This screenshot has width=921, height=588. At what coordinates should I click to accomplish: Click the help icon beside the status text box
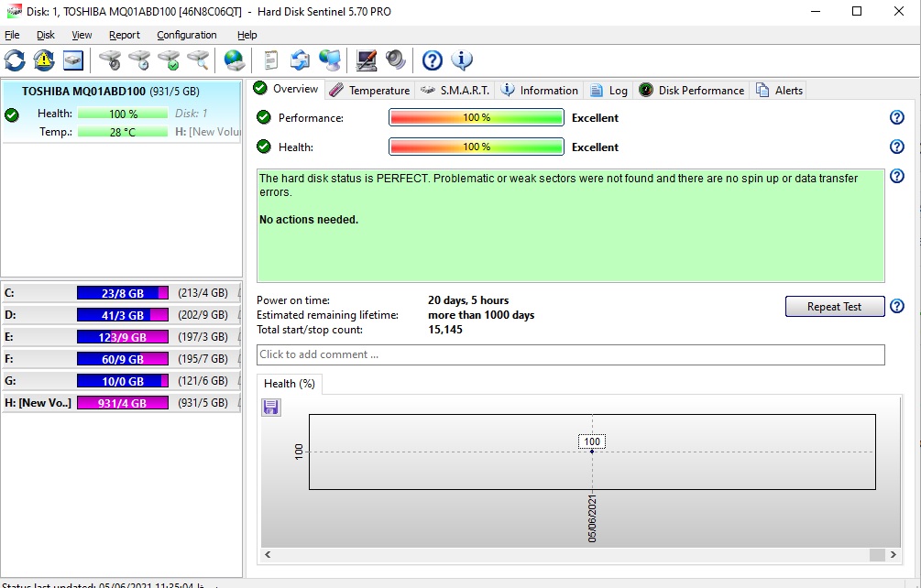[897, 176]
